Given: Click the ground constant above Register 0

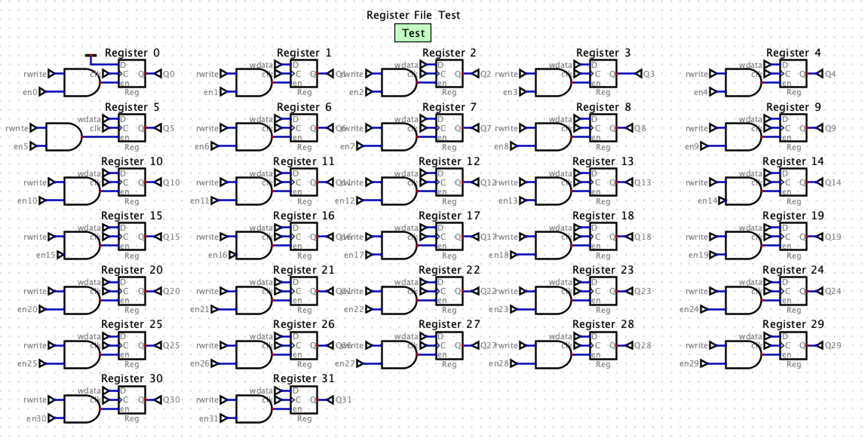Looking at the screenshot, I should (x=90, y=56).
